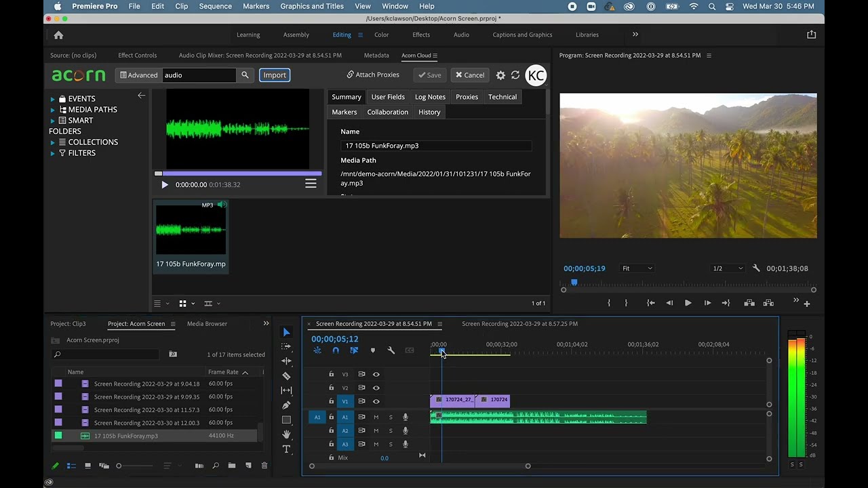This screenshot has width=868, height=488.
Task: Play the Acorn audio preview
Action: pyautogui.click(x=164, y=184)
